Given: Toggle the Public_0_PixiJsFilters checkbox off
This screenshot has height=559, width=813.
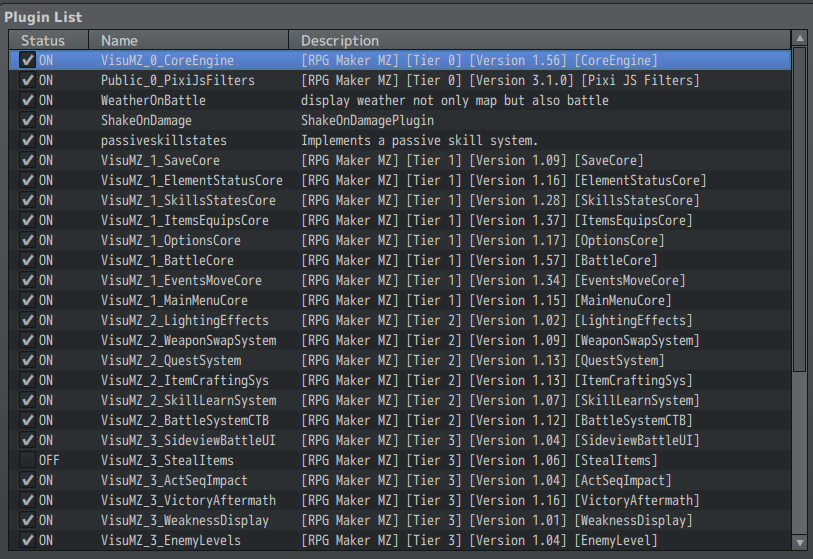Looking at the screenshot, I should point(27,80).
